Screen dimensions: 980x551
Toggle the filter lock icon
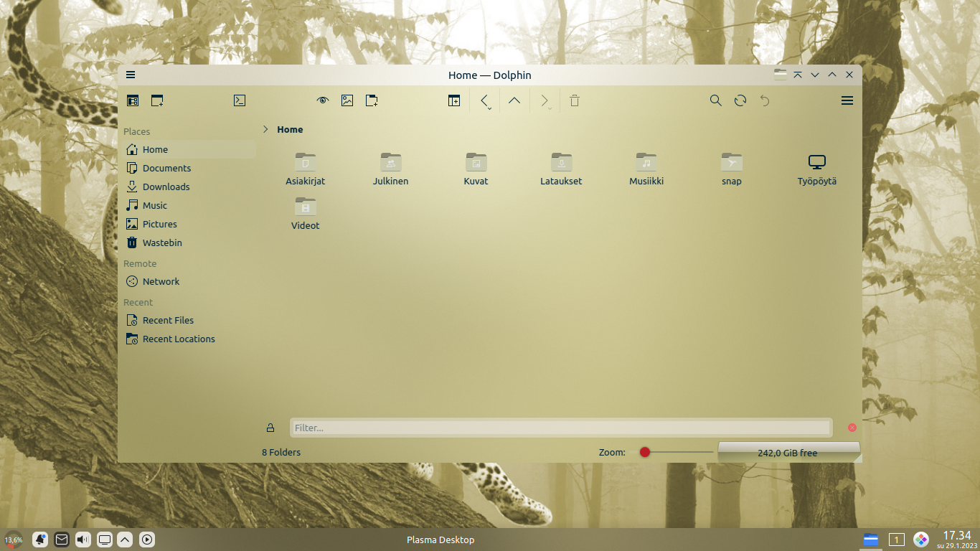270,428
